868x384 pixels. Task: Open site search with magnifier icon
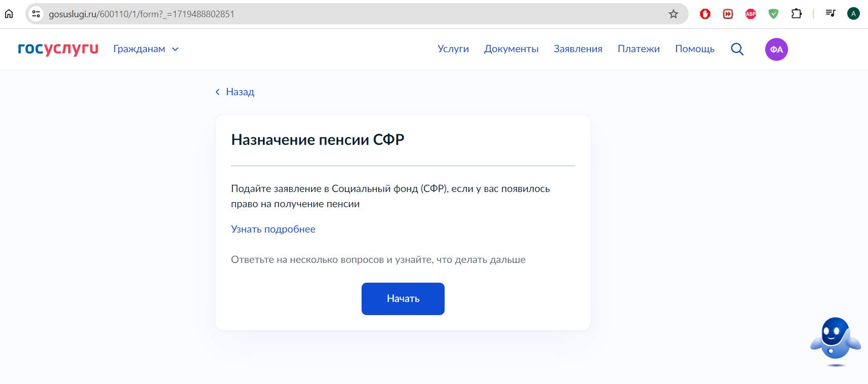[737, 49]
